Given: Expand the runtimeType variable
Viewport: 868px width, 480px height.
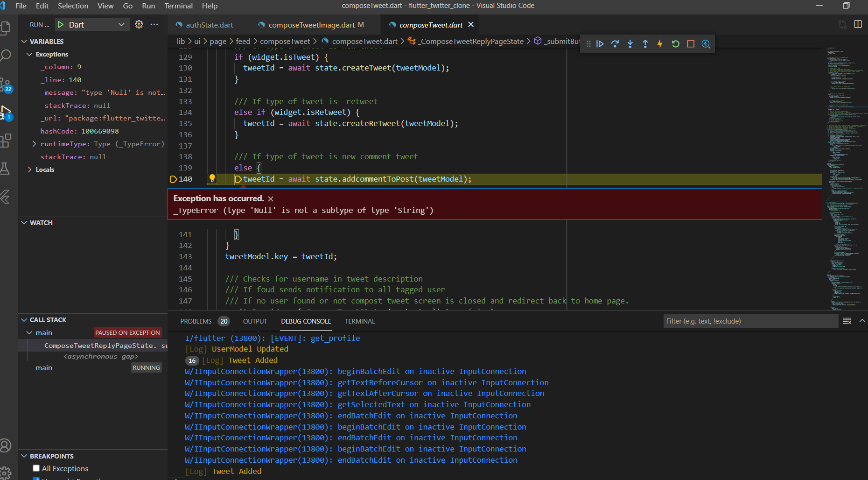Looking at the screenshot, I should 34,144.
